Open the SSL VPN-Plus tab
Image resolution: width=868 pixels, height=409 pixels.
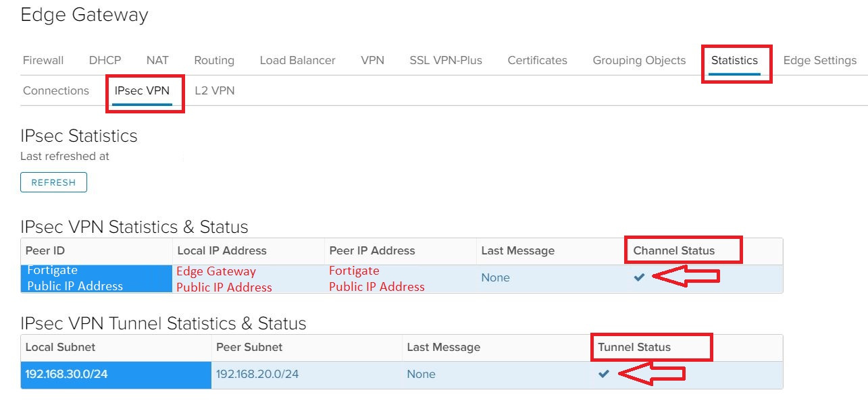446,60
